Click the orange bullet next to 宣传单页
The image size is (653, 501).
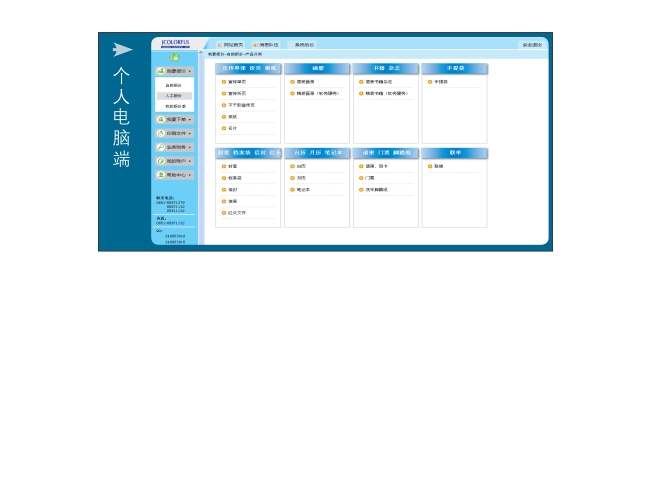pyautogui.click(x=224, y=82)
